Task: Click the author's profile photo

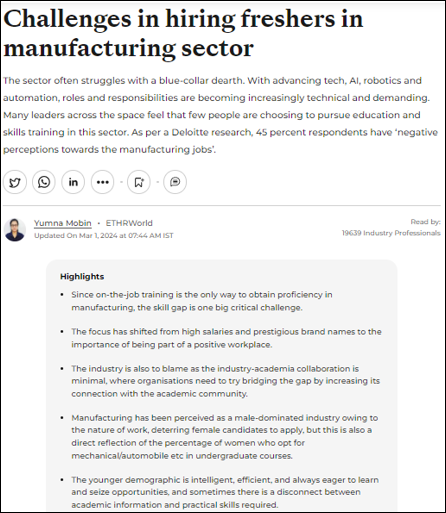Action: tap(15, 230)
